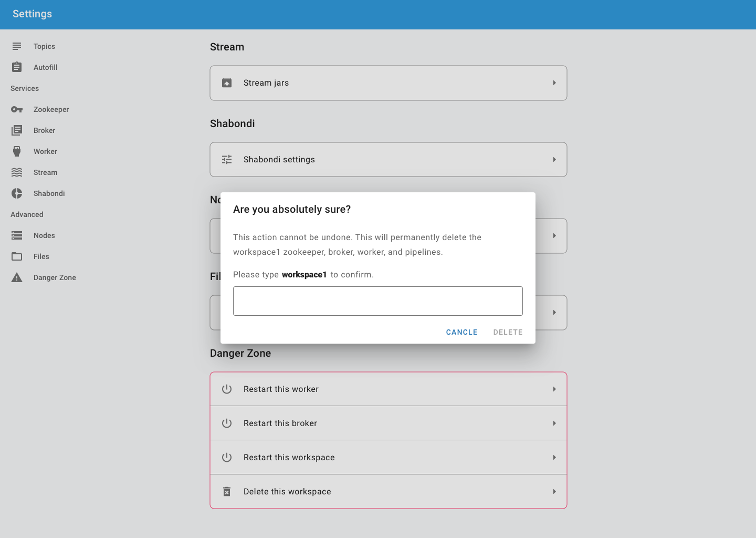Open the Shabondi settings row
Screen dimensions: 756x538
[388, 160]
